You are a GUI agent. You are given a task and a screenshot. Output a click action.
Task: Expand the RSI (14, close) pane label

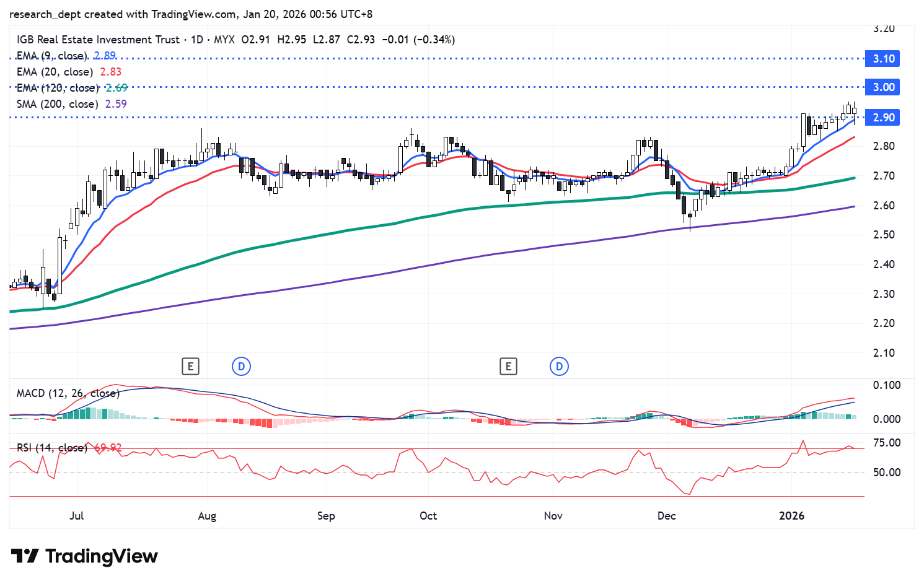(x=51, y=448)
